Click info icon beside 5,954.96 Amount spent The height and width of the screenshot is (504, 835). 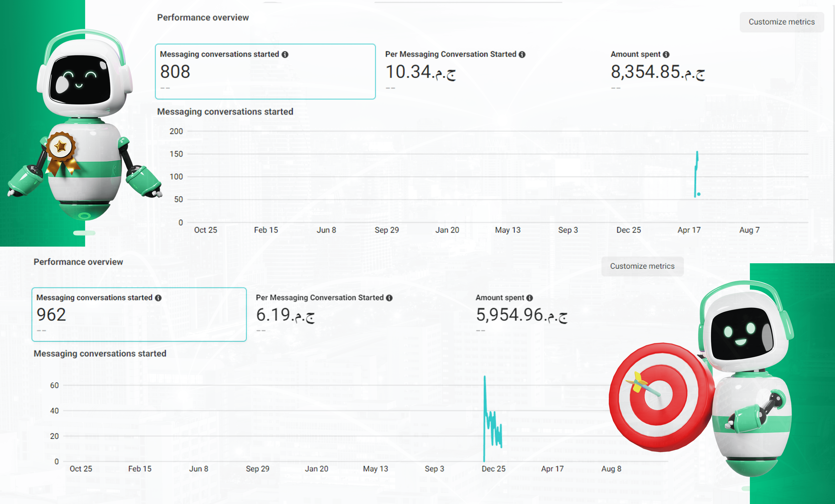pos(530,298)
